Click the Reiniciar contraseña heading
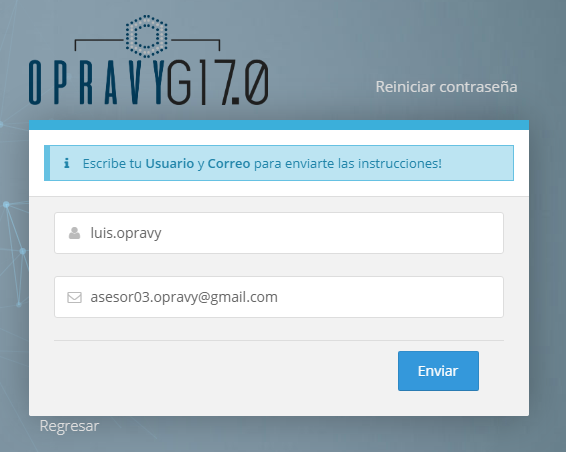Screen dimensions: 566x452 [446, 87]
